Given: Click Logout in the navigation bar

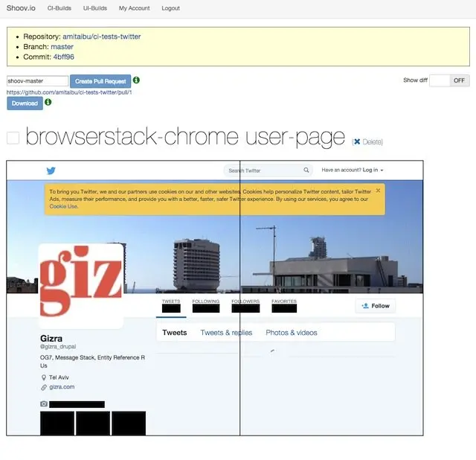Looking at the screenshot, I should click(170, 8).
